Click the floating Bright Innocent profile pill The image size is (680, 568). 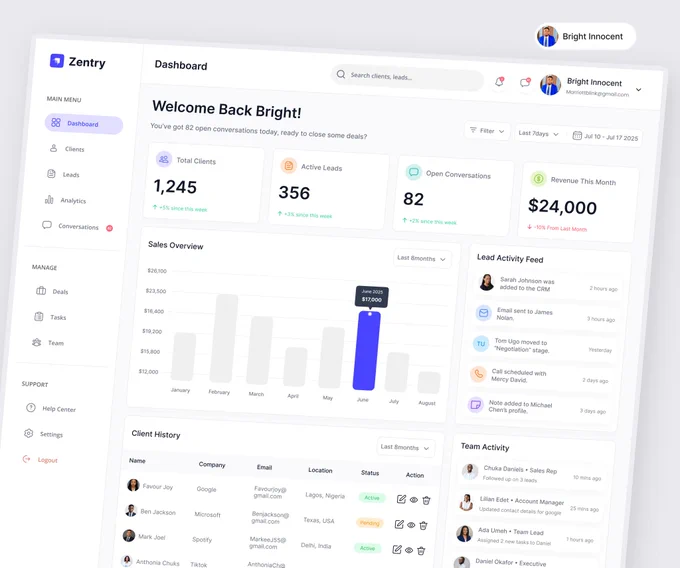pos(585,36)
